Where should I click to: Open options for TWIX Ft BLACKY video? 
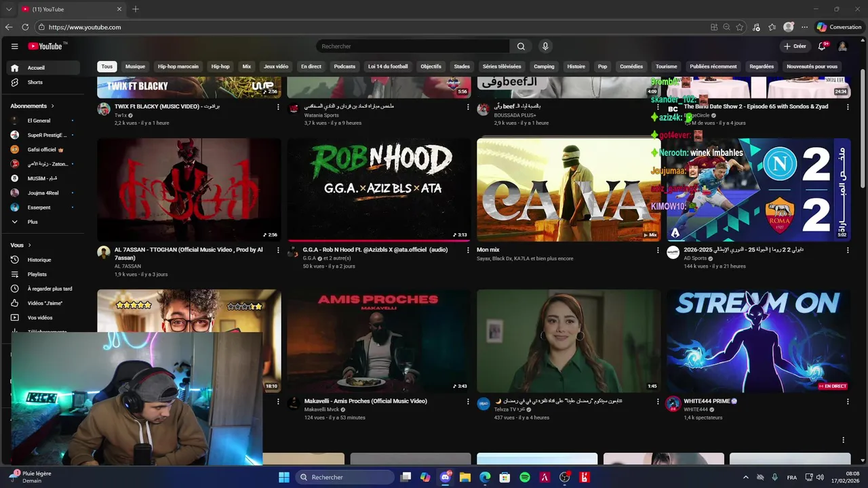pos(278,106)
